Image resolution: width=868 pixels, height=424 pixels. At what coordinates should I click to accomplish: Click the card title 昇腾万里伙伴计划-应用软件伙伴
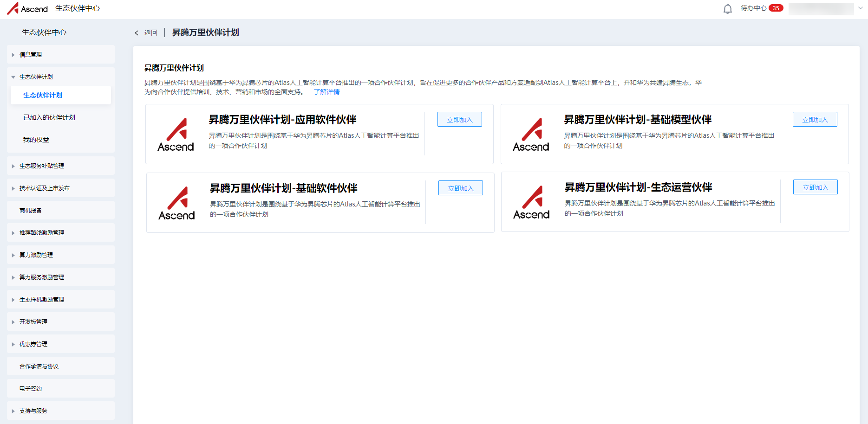click(x=282, y=120)
